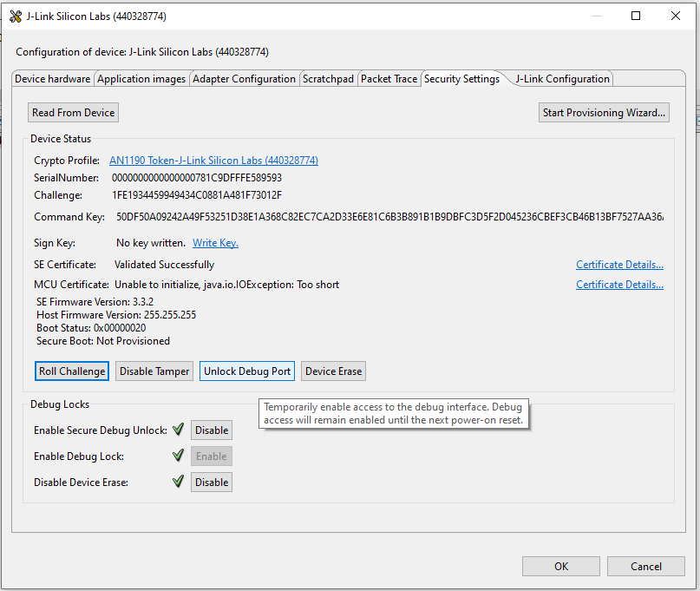Click green checkmark beside Disable Device Erase
700x591 pixels.
(x=178, y=482)
